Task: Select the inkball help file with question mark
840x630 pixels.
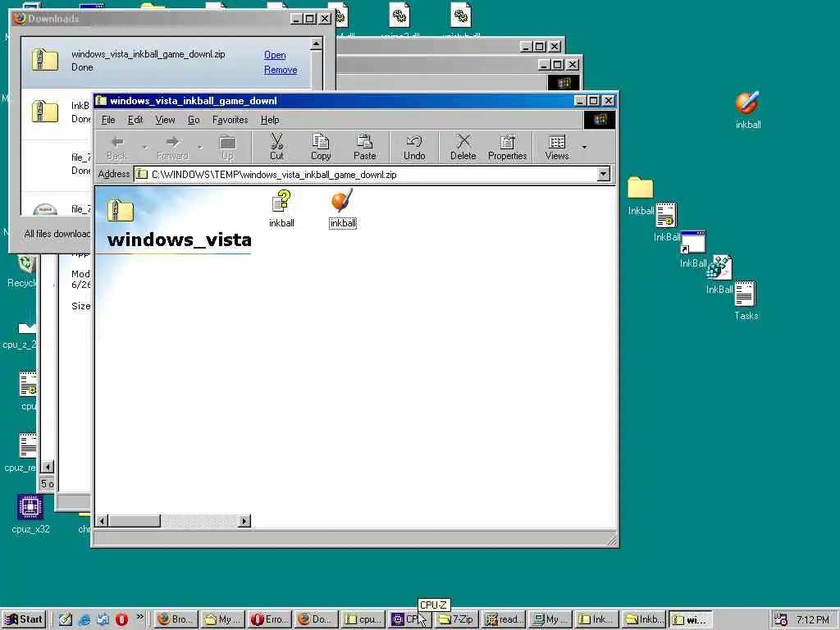Action: (281, 209)
